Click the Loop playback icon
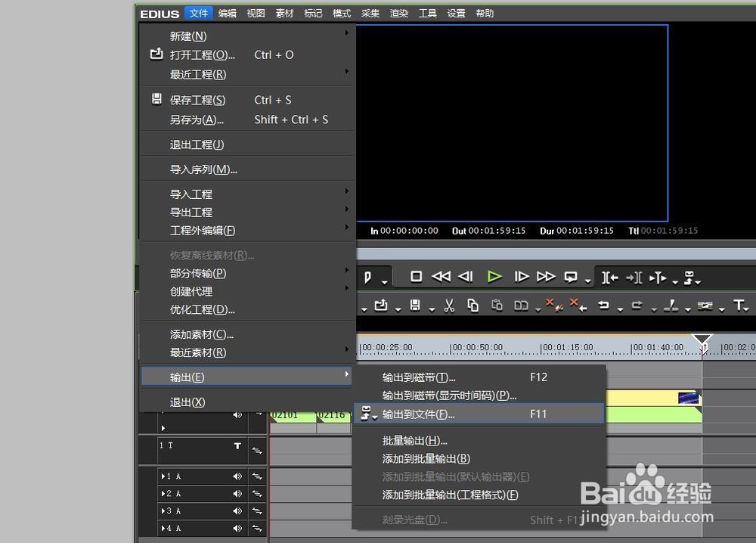The image size is (756, 543). coord(571,277)
